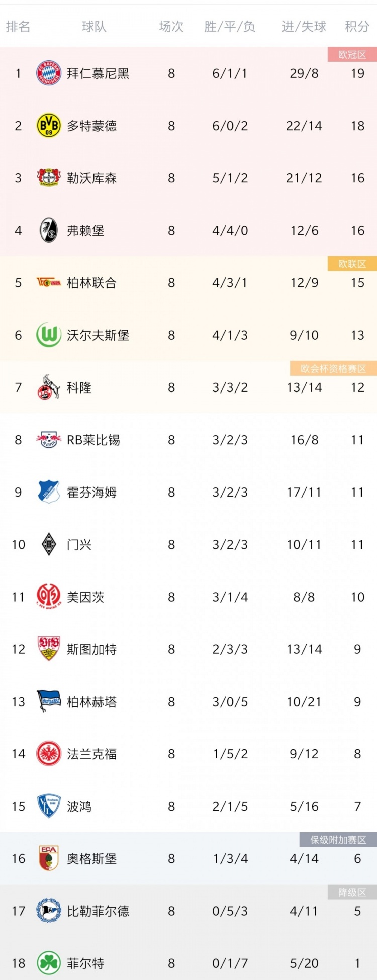Click the Hertha BSC flag logo

(49, 702)
